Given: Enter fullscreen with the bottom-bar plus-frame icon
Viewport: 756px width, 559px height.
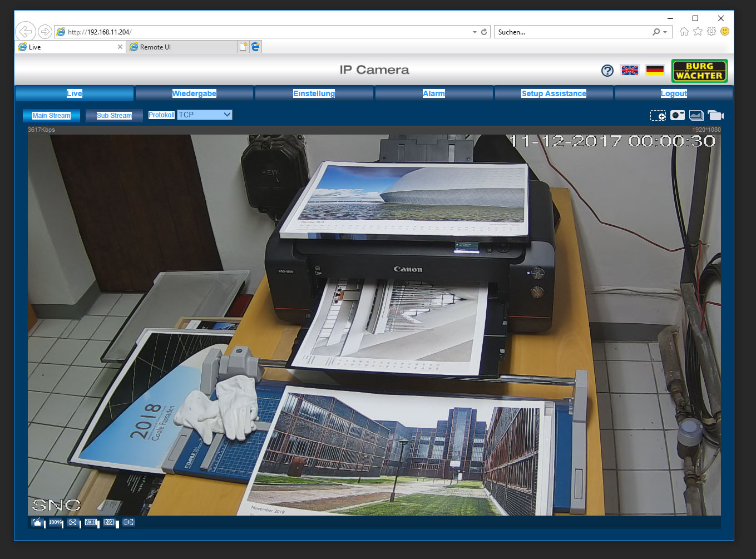Looking at the screenshot, I should click(129, 522).
